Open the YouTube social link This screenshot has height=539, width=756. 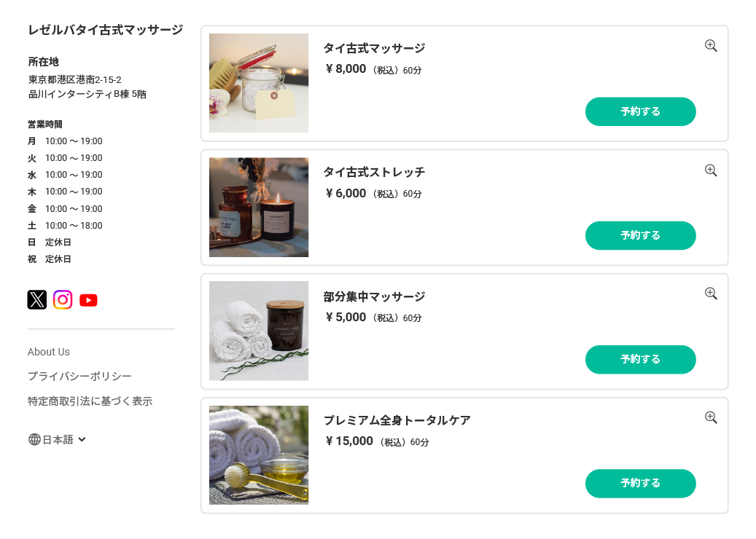pos(88,300)
